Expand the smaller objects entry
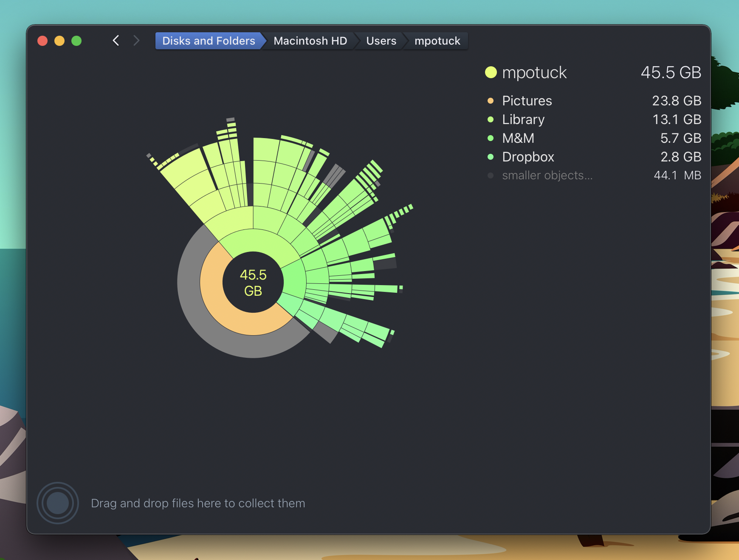 [x=547, y=175]
